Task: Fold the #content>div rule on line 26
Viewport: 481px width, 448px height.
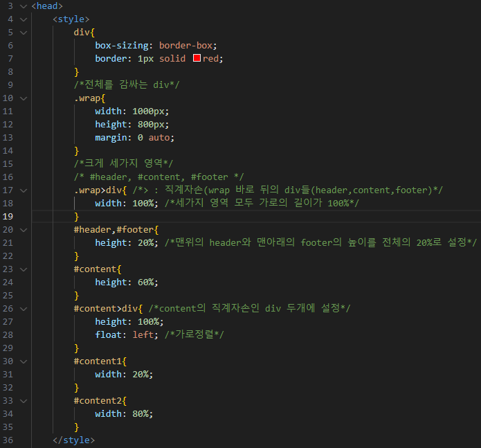Action: [24, 309]
